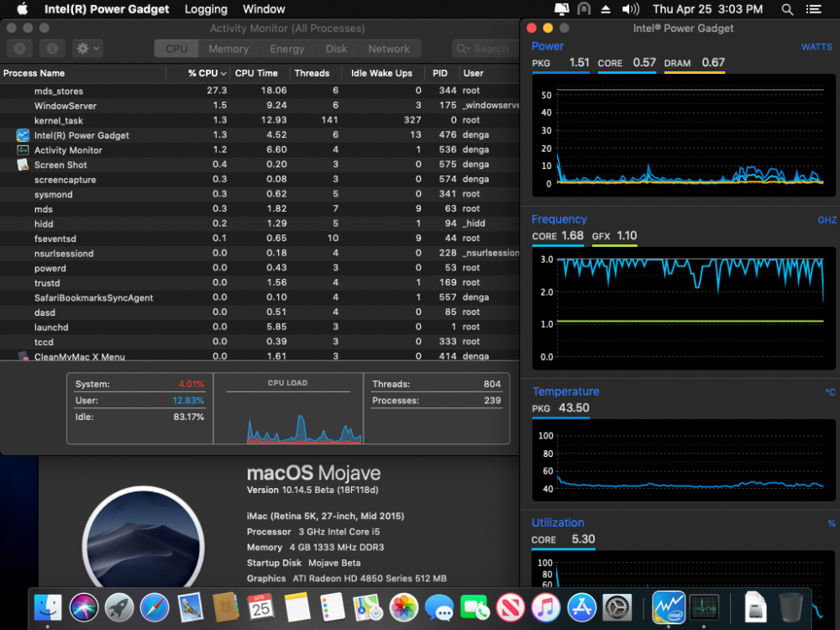Open Contacts from the Dock

(x=225, y=607)
